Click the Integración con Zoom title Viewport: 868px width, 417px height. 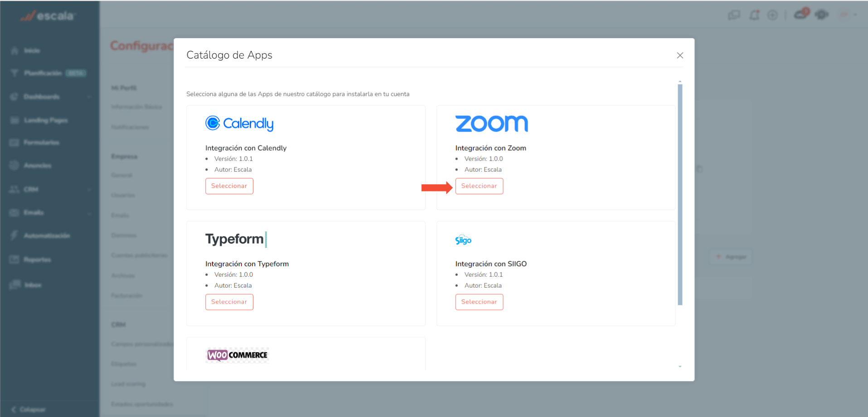[490, 148]
